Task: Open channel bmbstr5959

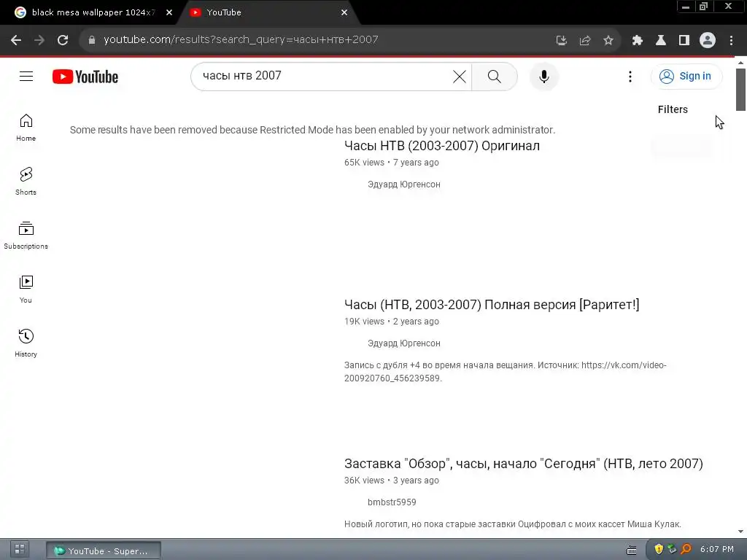Action: point(392,502)
